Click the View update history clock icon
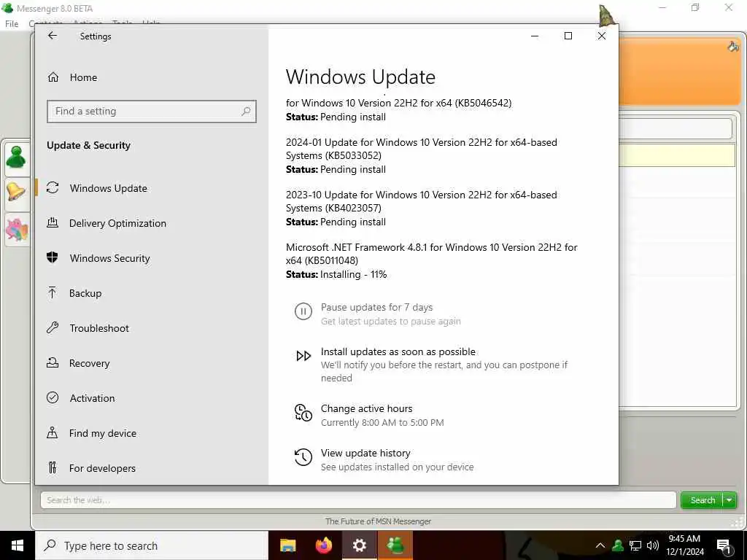Screen dimensions: 747x560 (303, 457)
